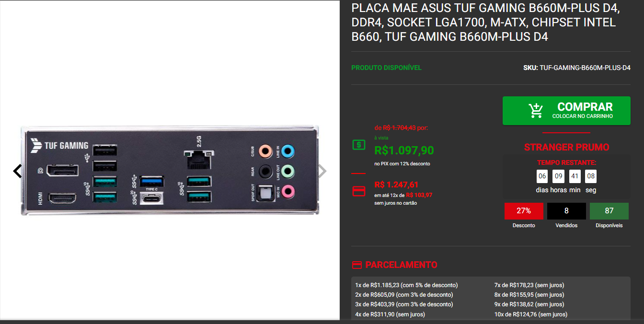Select the SKU code TUF-GAMING-B660M-PLUS-D4
644x324 pixels.
click(585, 68)
